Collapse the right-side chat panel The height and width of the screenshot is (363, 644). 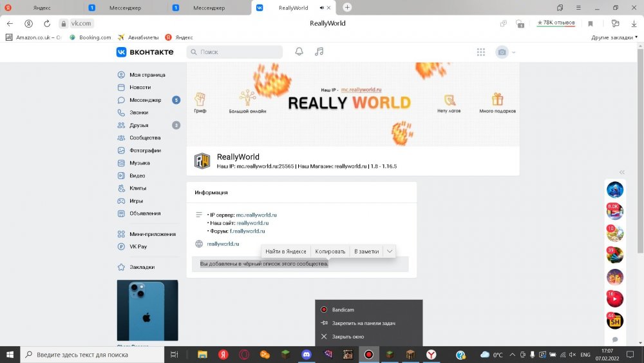tap(622, 172)
